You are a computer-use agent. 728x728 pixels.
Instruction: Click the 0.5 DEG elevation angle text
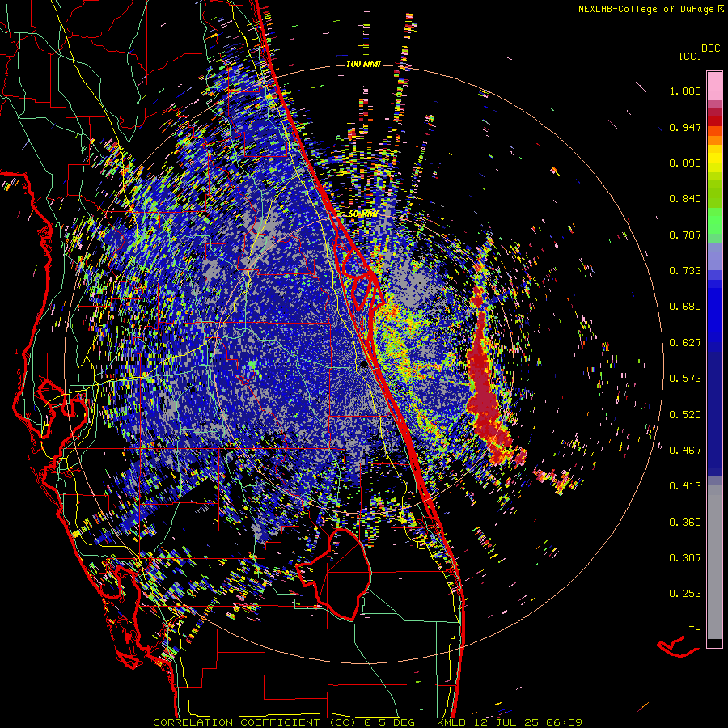coord(389,722)
